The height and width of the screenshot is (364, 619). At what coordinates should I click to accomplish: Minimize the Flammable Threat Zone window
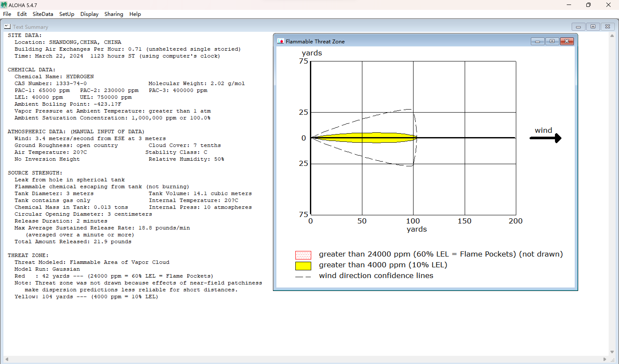pos(538,41)
